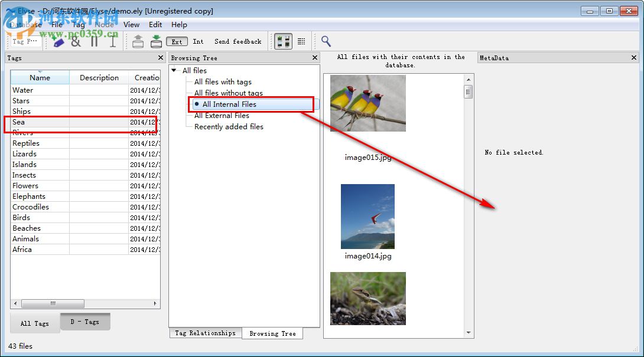Close the Tags panel
Viewport: 644px width, 357px height.
pos(161,58)
